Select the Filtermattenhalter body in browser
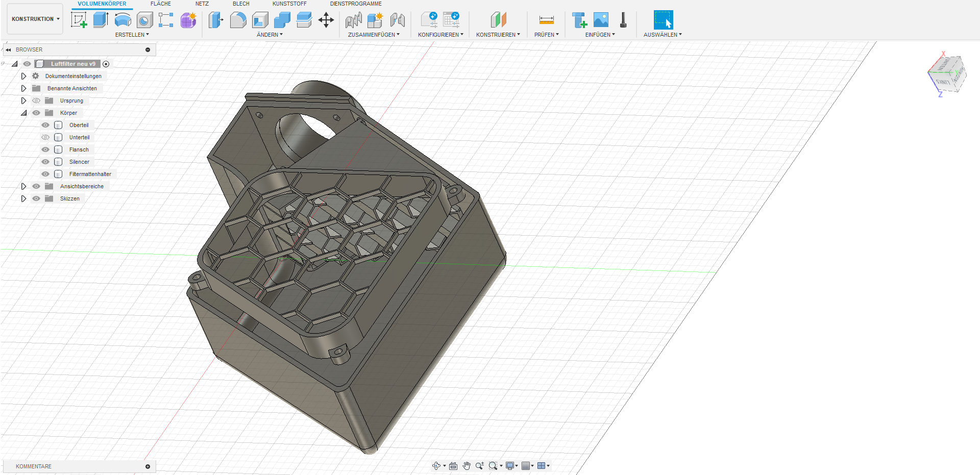 [90, 174]
